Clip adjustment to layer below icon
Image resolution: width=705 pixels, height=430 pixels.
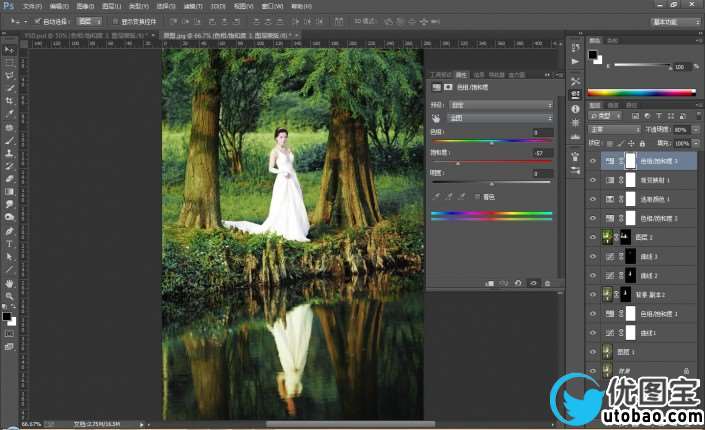(490, 283)
